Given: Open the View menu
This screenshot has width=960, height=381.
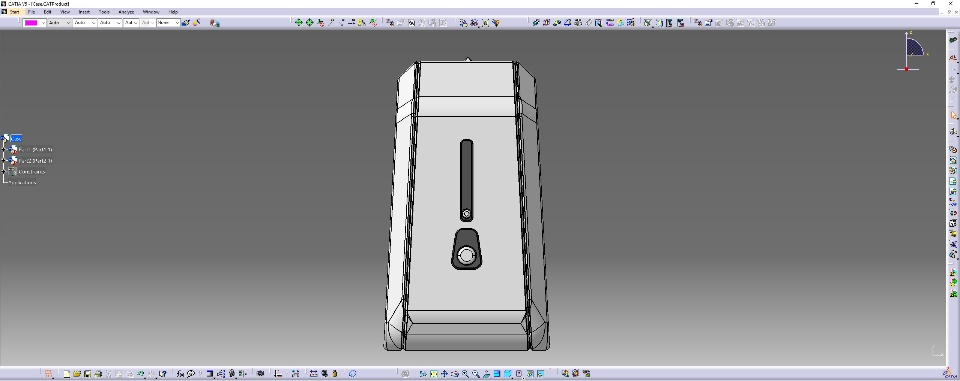Looking at the screenshot, I should (64, 12).
